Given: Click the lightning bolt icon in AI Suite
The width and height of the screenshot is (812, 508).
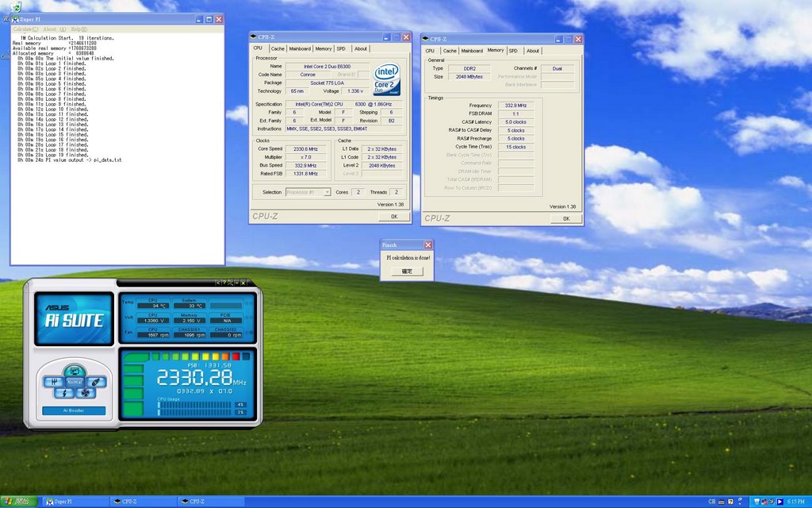Looking at the screenshot, I should pyautogui.click(x=64, y=393).
